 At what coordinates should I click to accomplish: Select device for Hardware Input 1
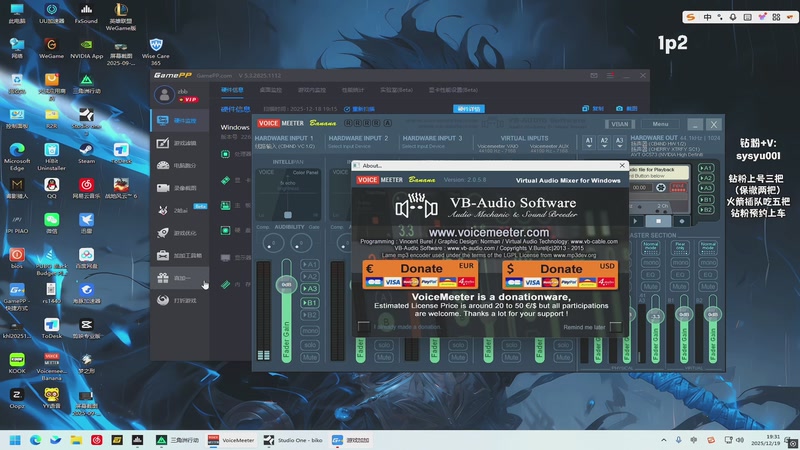point(285,146)
